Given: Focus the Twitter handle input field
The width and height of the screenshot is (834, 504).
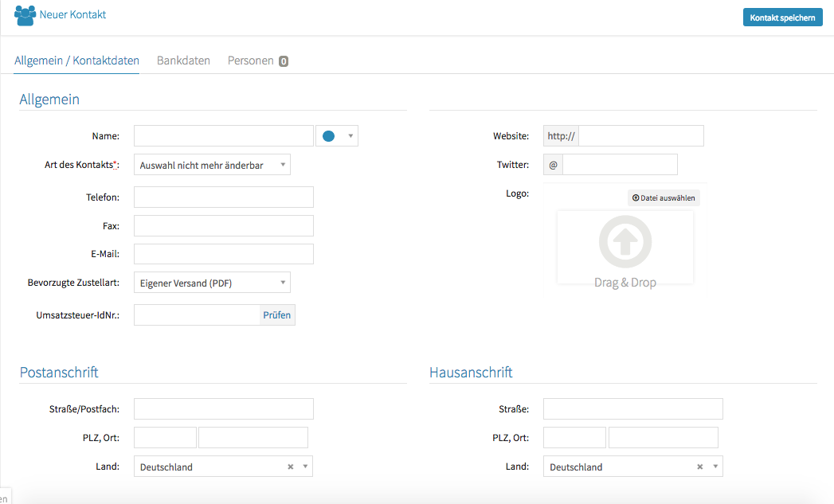Looking at the screenshot, I should pos(620,165).
